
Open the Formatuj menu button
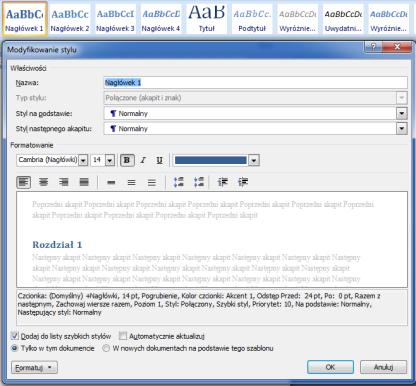click(x=34, y=368)
